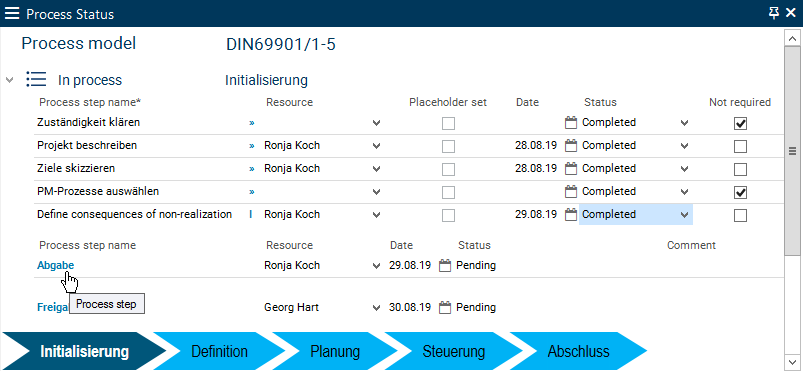Open highlighted Status dropdown for Define consequences
803x371 pixels.
tap(684, 215)
